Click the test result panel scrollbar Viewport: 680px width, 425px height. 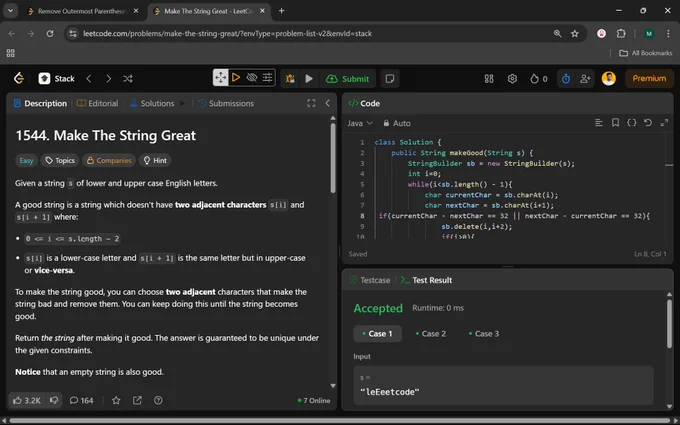pyautogui.click(x=669, y=324)
